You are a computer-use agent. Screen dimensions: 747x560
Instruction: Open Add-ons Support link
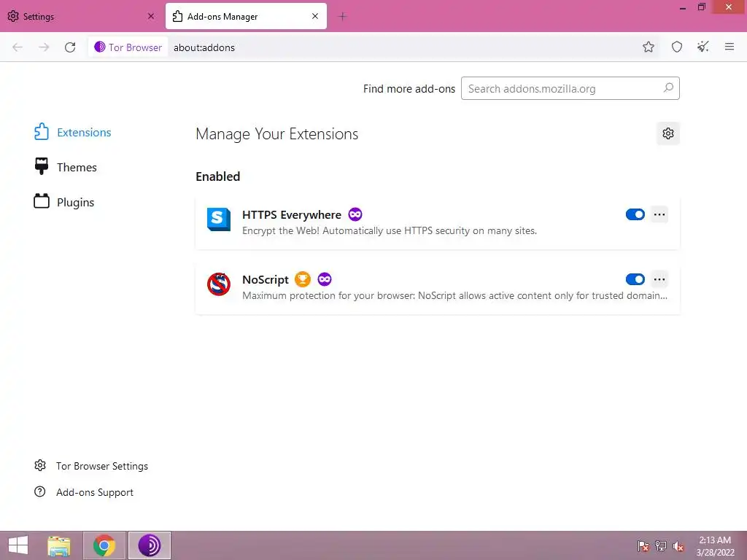[84, 492]
